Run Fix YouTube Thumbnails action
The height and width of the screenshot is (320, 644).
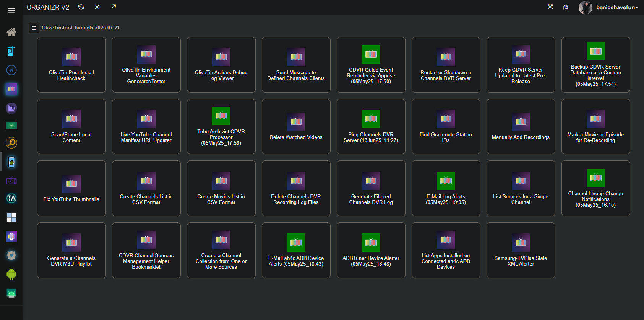pos(71,188)
